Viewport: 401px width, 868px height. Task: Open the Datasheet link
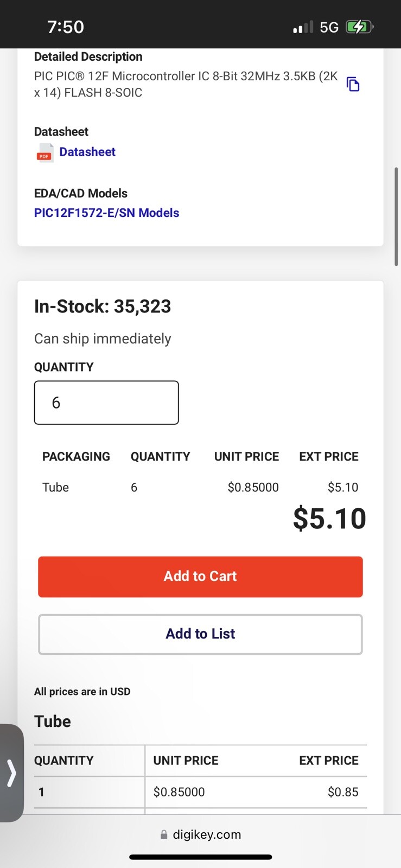tap(87, 152)
